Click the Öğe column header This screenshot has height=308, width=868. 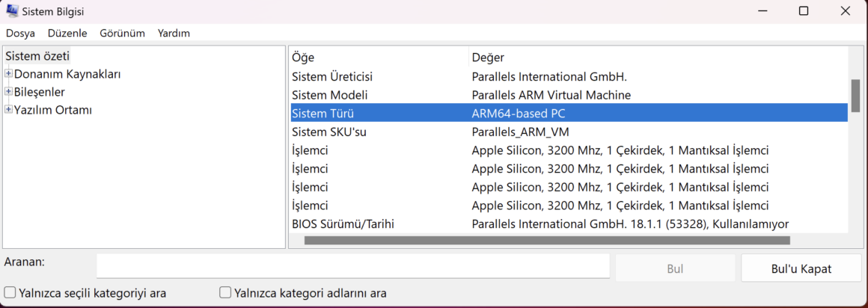(379, 58)
